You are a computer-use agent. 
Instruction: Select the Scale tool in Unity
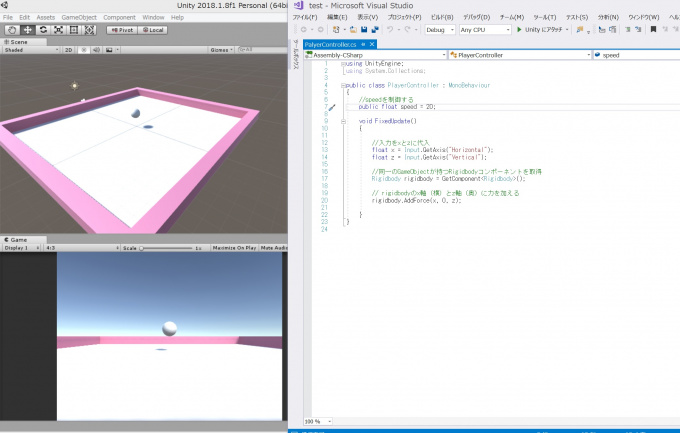click(x=59, y=30)
